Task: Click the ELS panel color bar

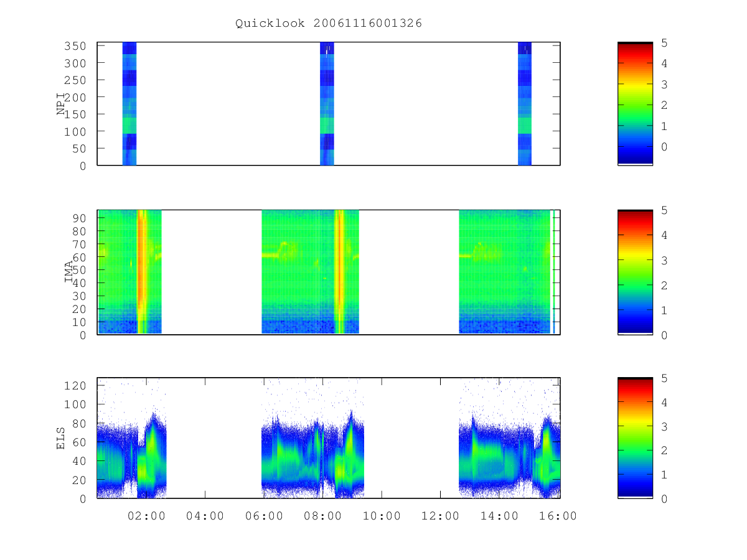Action: [x=635, y=437]
